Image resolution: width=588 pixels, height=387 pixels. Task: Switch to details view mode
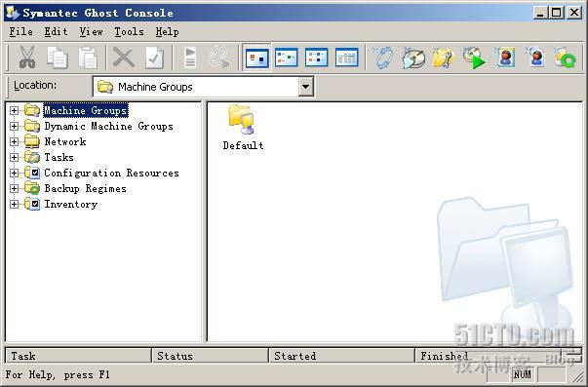coord(346,58)
